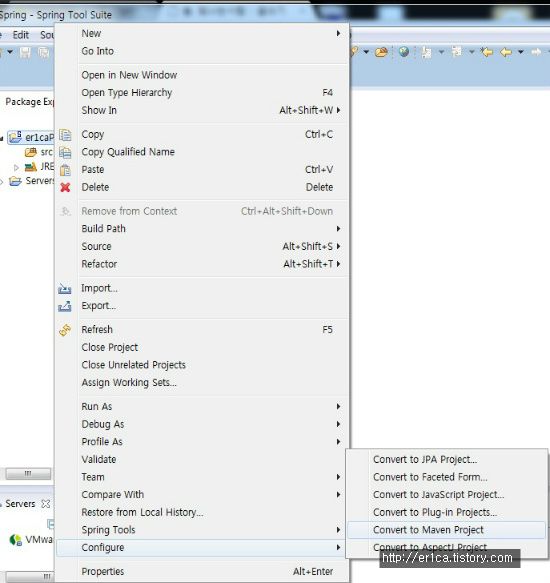Click the er1ca project folder icon
Viewport: 550px width, 583px height.
tap(15, 137)
